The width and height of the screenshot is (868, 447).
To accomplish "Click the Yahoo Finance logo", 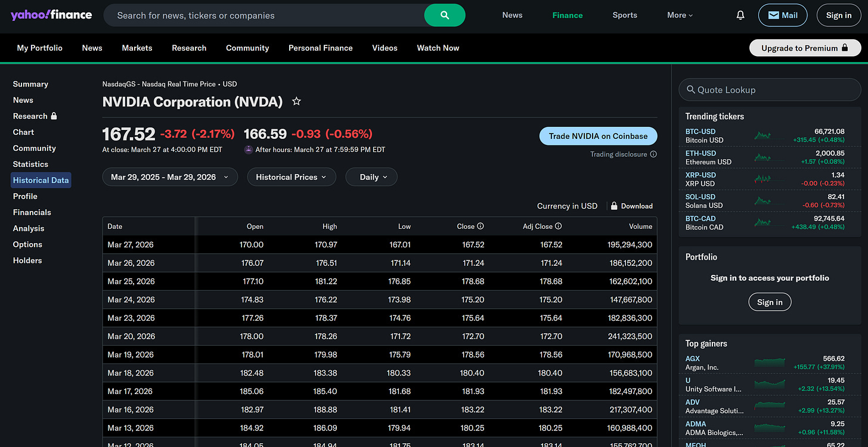I will coord(51,15).
